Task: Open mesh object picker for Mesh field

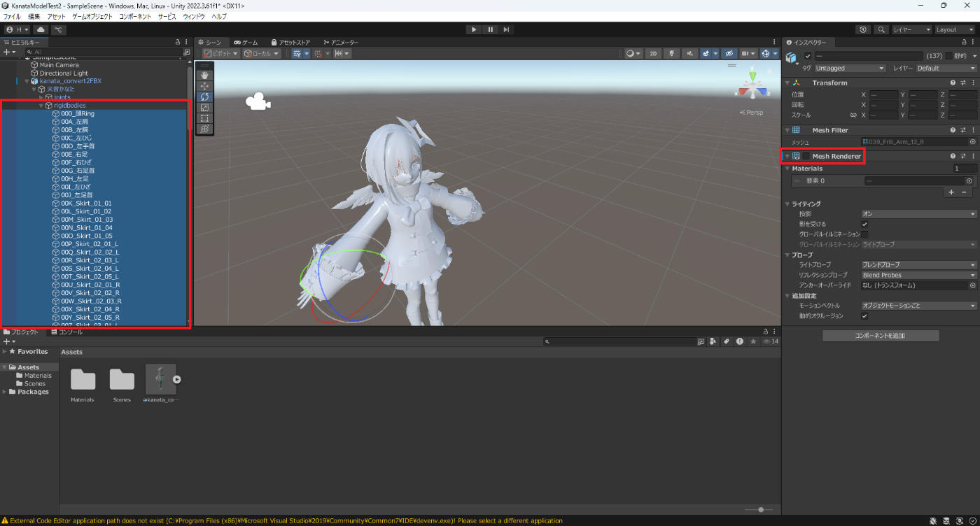Action: 972,141
